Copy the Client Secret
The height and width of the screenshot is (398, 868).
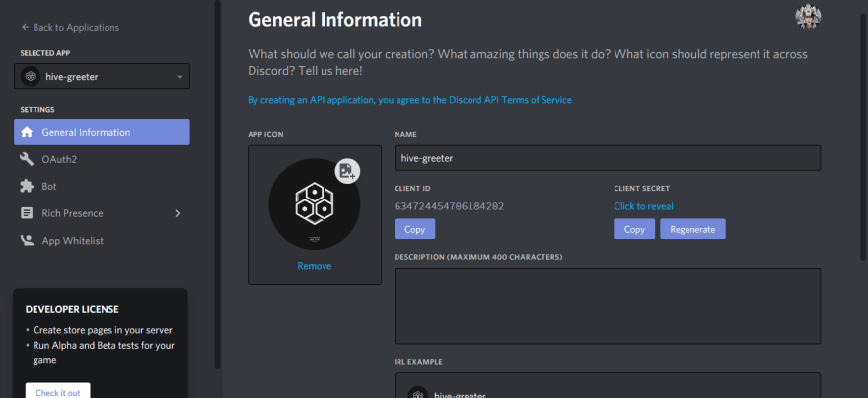click(634, 229)
